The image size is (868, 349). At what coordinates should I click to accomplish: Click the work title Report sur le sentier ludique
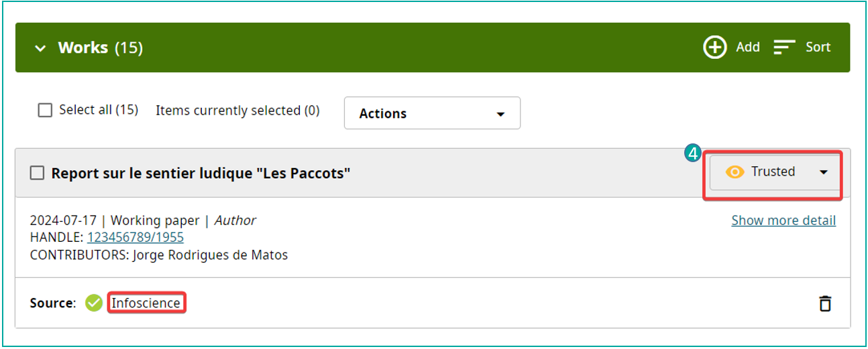[x=201, y=173]
